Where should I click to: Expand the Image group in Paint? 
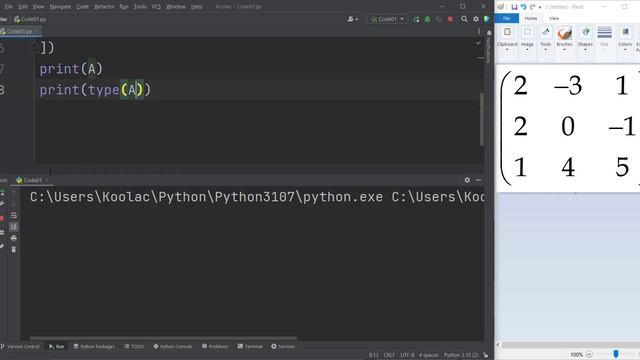click(527, 39)
